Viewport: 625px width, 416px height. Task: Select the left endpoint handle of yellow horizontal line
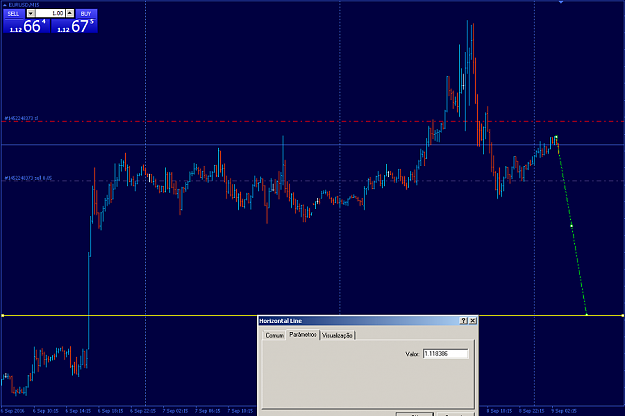coord(3,316)
